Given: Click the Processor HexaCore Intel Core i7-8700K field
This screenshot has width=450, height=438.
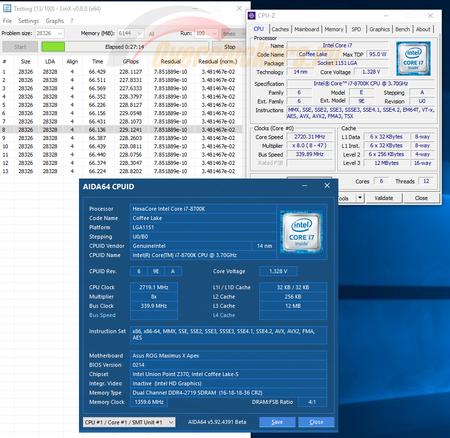Looking at the screenshot, I should click(x=203, y=209).
